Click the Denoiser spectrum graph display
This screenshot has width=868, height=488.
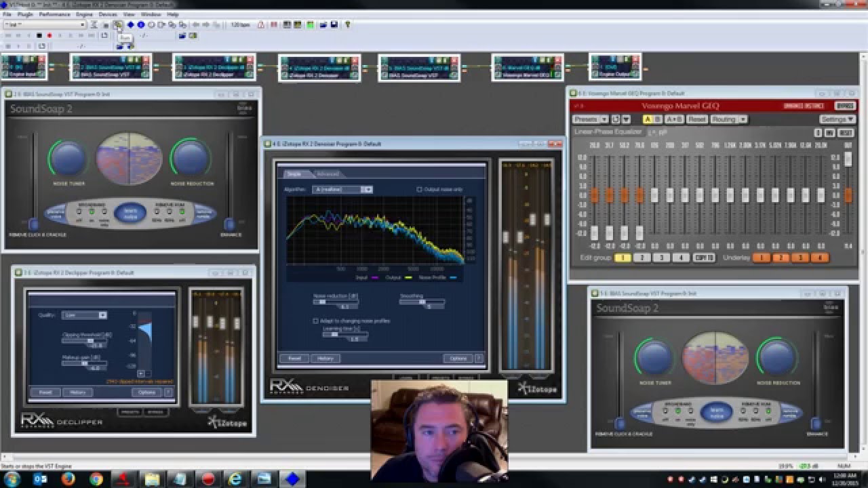pyautogui.click(x=375, y=230)
